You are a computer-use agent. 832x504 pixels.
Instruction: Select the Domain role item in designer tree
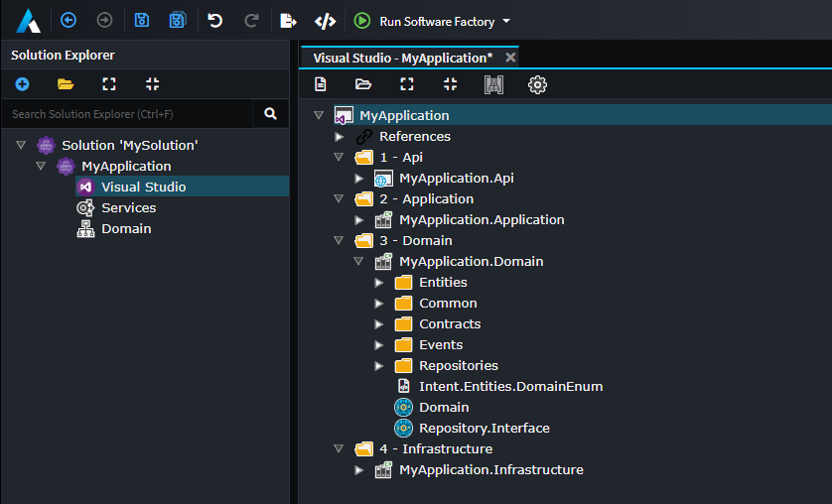(444, 407)
